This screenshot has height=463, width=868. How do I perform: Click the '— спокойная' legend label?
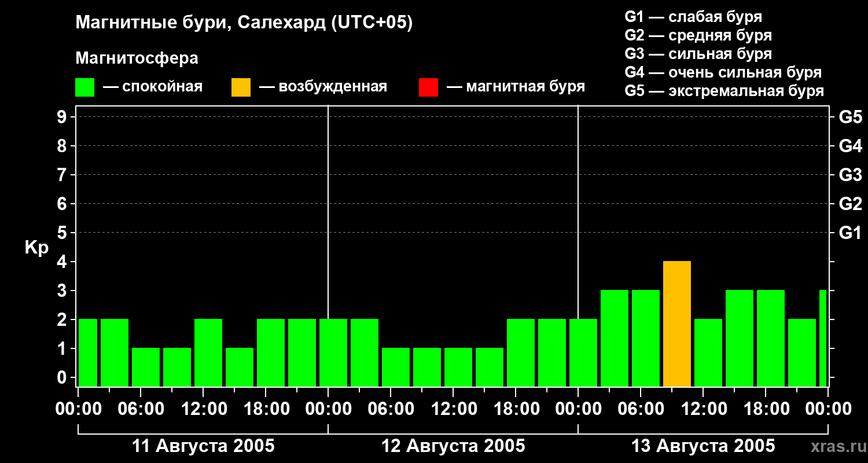coord(153,87)
